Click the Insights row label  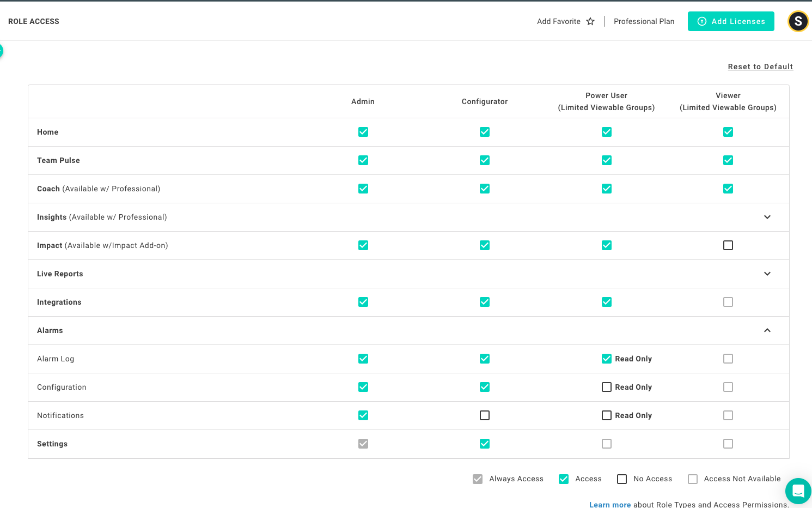(x=102, y=217)
